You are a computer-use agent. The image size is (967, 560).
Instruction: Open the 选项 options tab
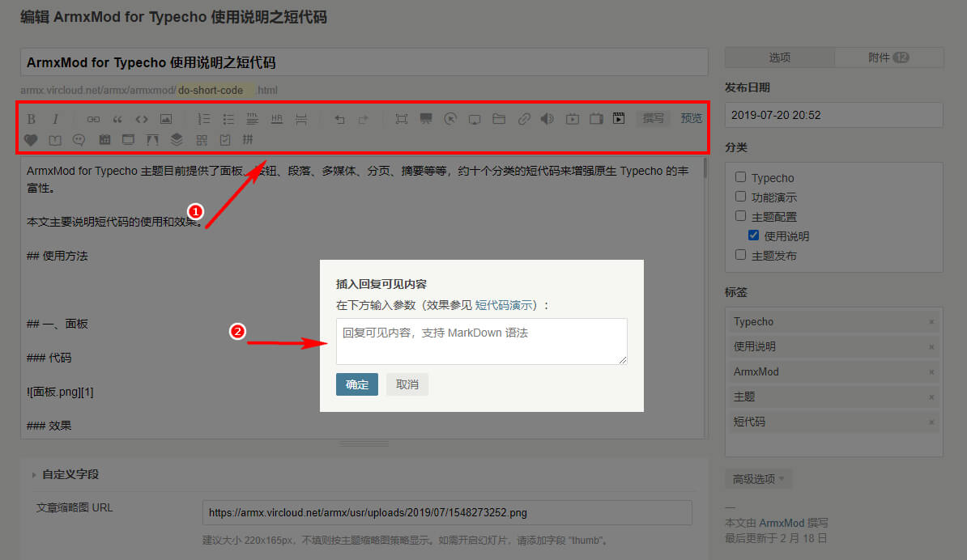coord(780,57)
